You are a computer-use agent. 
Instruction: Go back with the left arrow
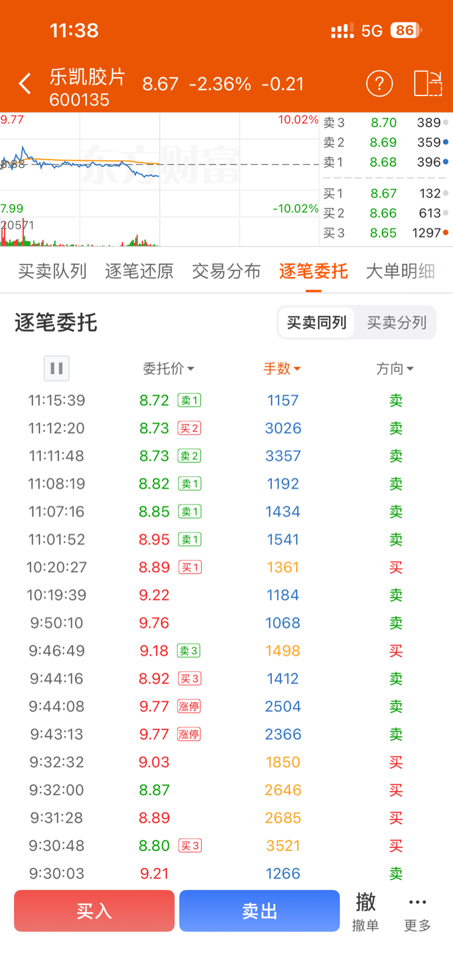click(x=25, y=84)
